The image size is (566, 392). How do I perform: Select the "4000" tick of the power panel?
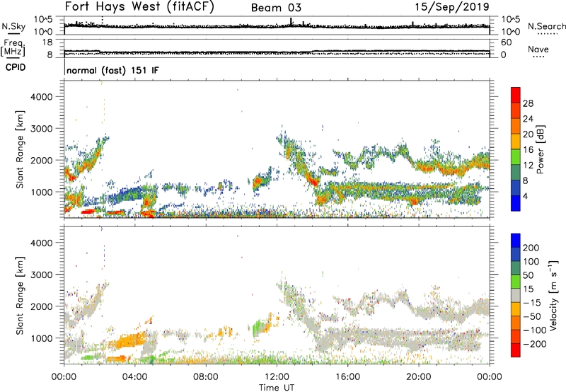point(42,97)
